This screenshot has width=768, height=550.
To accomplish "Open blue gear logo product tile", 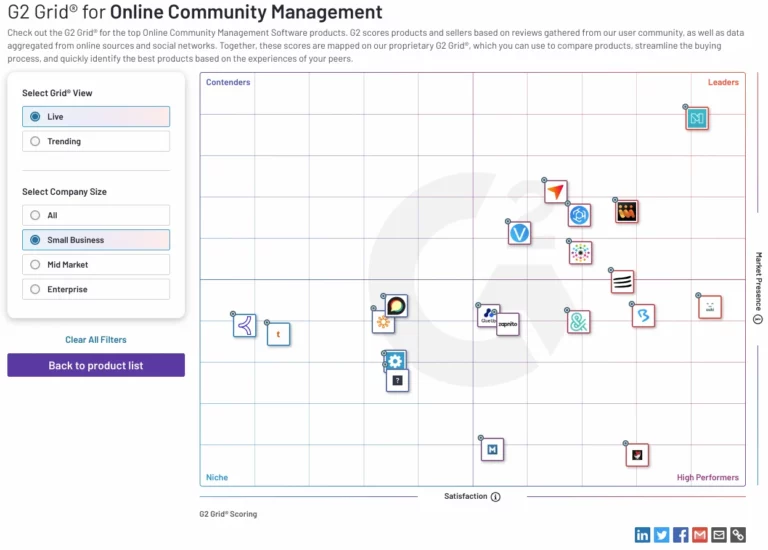I will [395, 360].
